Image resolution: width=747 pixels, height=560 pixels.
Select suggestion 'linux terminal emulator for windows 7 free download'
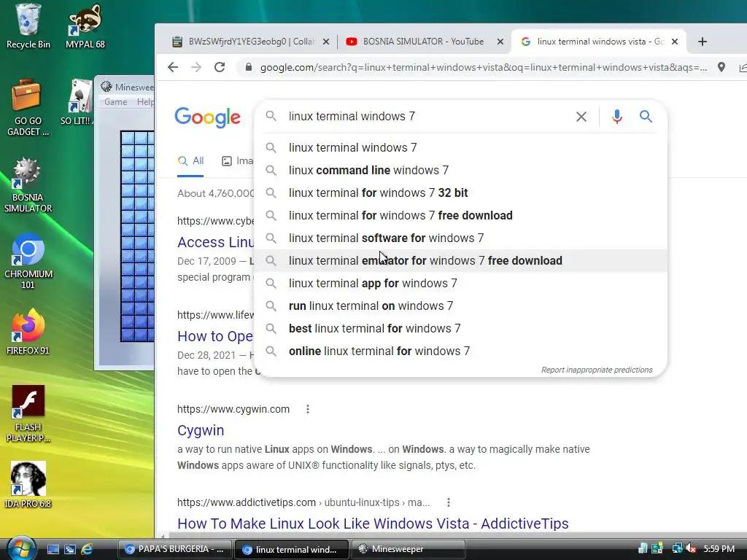[461, 261]
